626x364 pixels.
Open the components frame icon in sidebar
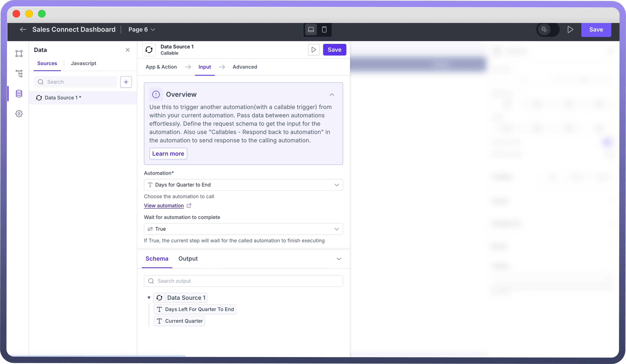(19, 53)
